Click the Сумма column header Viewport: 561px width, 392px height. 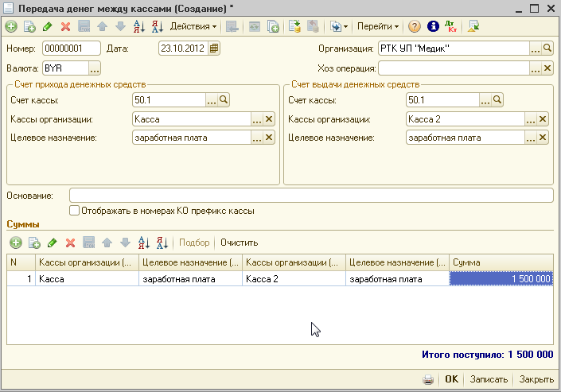pos(500,262)
